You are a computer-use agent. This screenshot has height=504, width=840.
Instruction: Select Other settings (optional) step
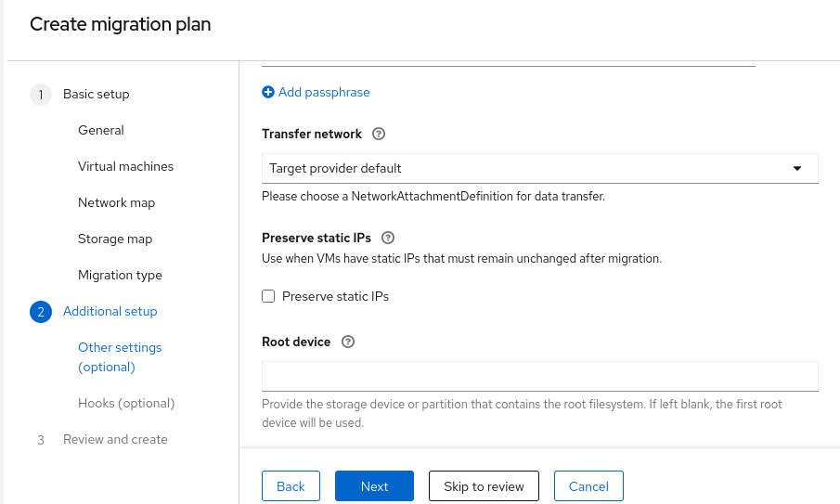(120, 357)
